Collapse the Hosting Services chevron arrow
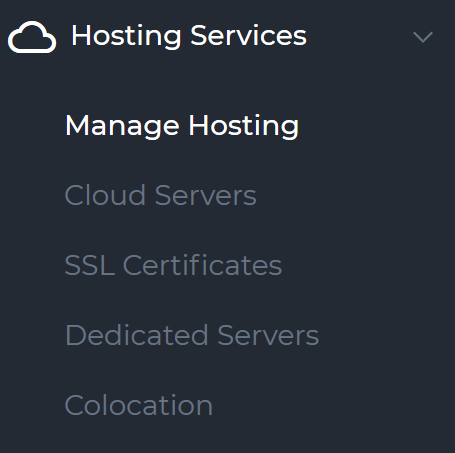This screenshot has width=455, height=453. point(423,37)
